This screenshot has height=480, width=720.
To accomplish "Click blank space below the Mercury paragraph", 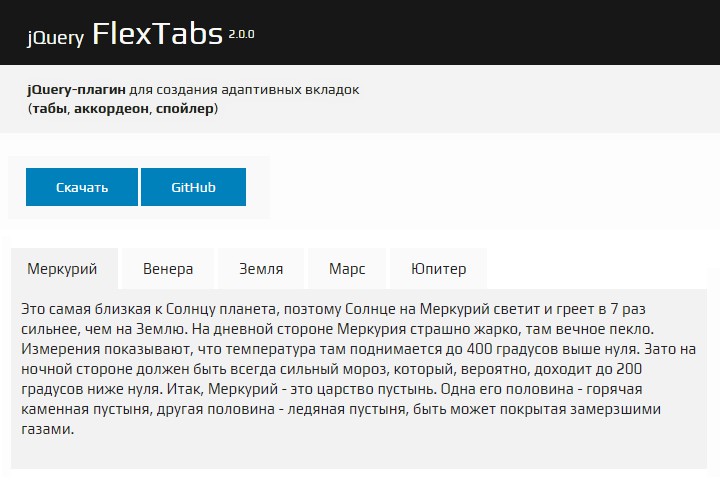I will (360, 452).
